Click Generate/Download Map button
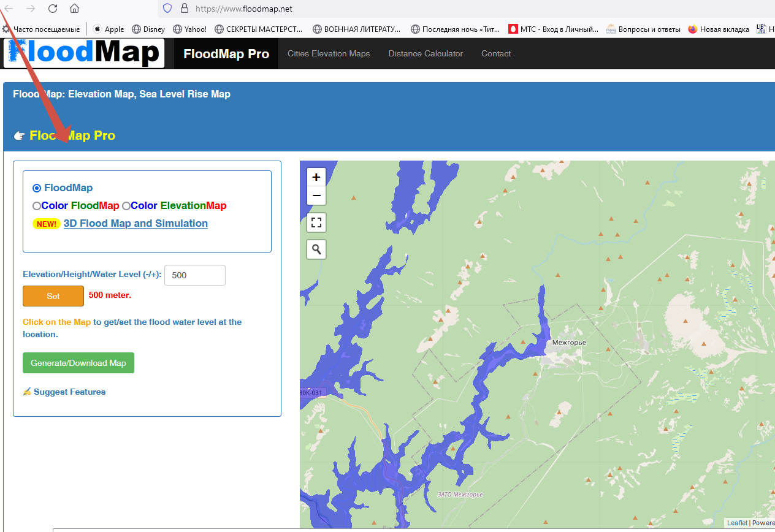This screenshot has width=775, height=532. [x=78, y=363]
